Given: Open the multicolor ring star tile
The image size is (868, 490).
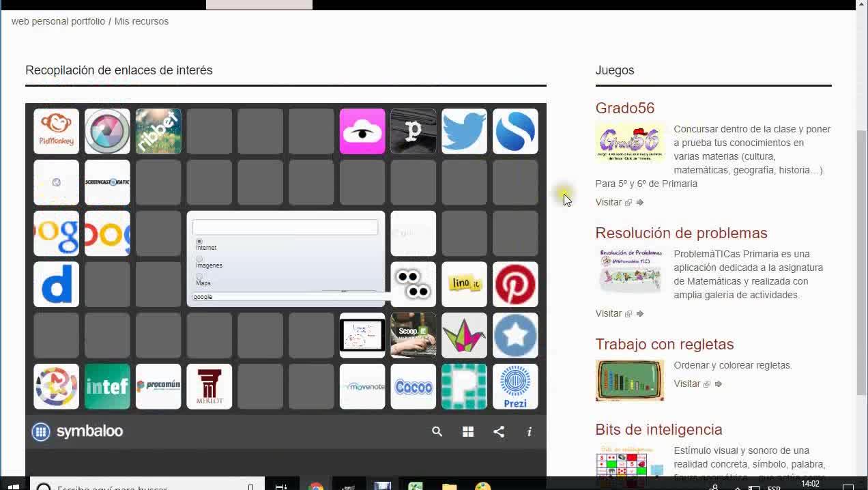Looking at the screenshot, I should [56, 386].
